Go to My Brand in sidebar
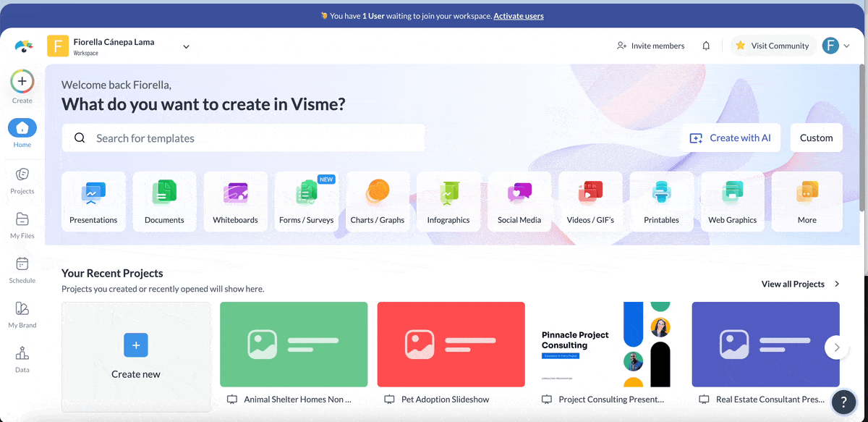Image resolution: width=868 pixels, height=422 pixels. (22, 314)
